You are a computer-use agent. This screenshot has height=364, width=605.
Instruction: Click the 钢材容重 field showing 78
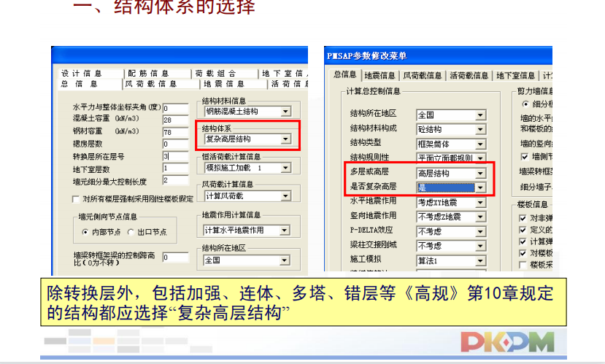point(176,132)
